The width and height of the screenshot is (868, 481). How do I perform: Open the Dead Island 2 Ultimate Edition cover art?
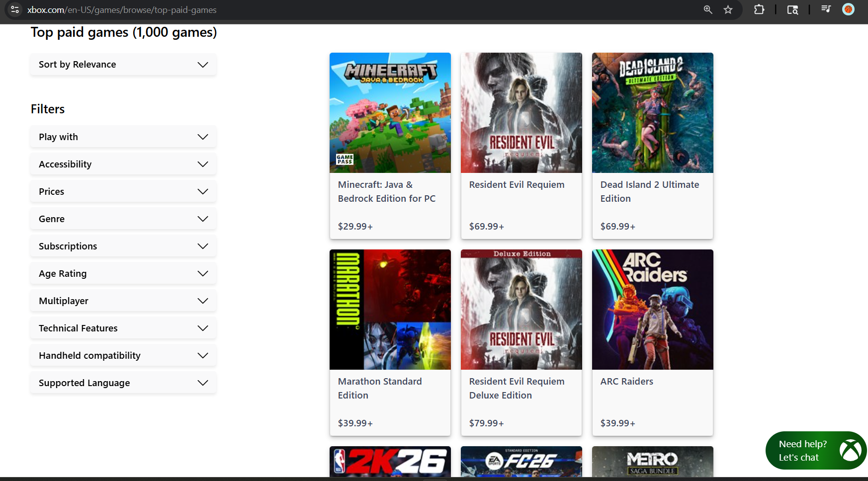pos(653,113)
